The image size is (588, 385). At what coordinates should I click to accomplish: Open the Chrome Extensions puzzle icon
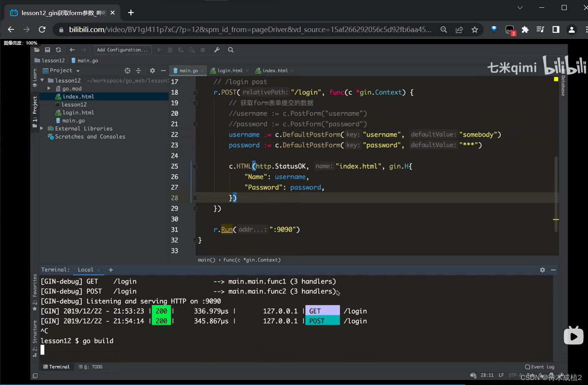coord(525,30)
